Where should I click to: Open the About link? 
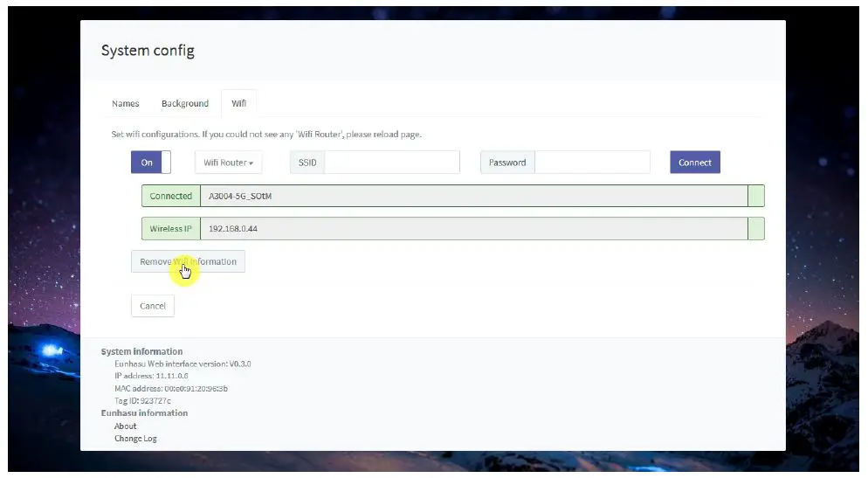(x=125, y=426)
